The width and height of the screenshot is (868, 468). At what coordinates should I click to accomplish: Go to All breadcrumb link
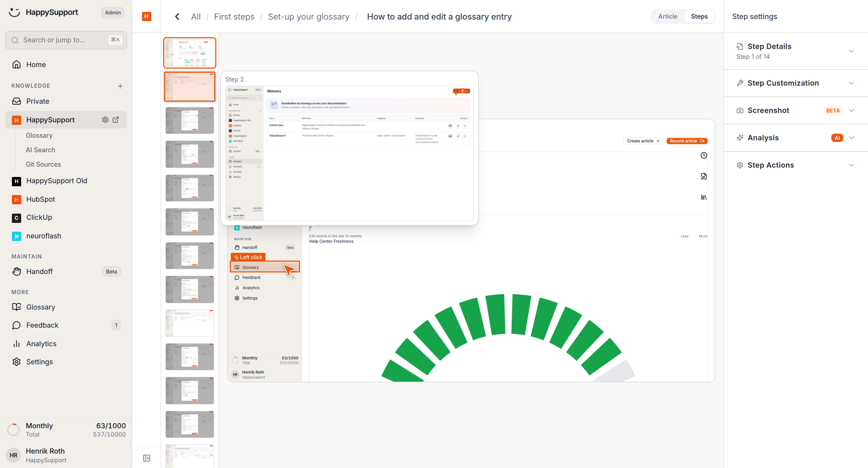pyautogui.click(x=196, y=17)
